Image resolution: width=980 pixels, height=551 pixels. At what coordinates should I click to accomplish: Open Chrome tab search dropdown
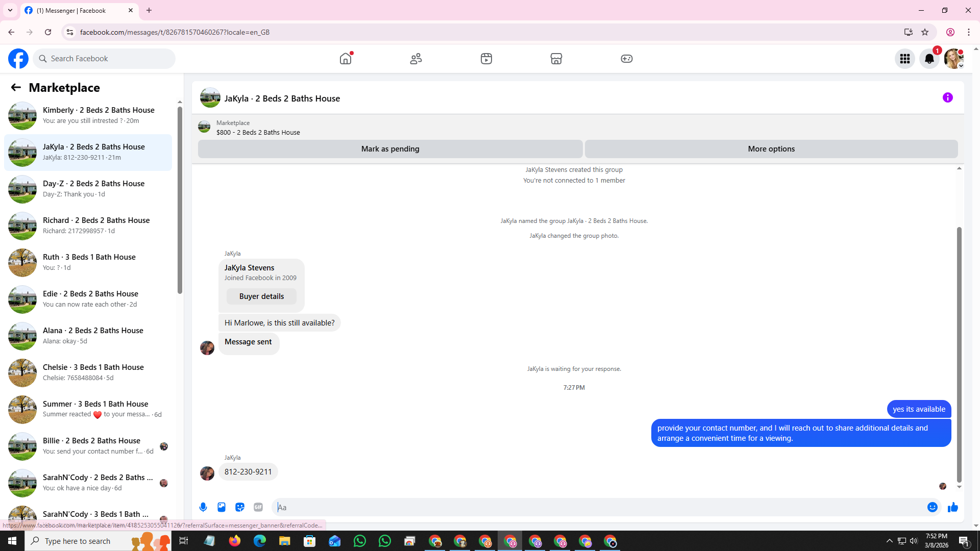(x=10, y=10)
